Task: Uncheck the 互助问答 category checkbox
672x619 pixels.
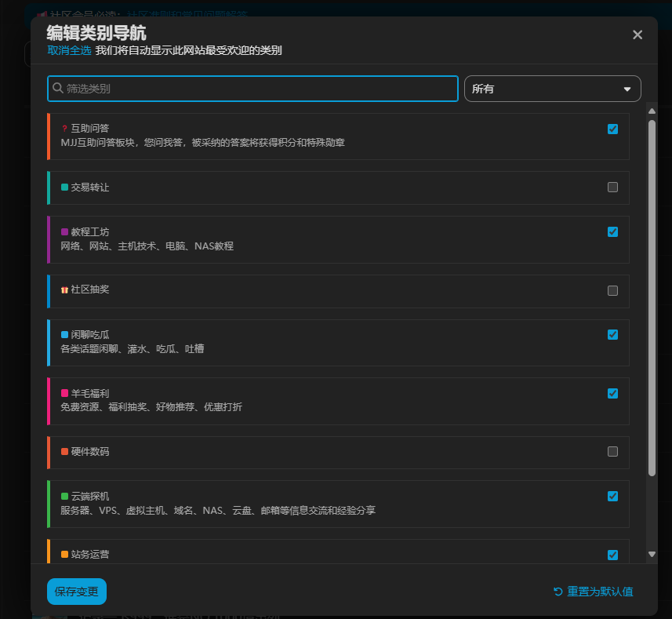Action: pos(612,129)
